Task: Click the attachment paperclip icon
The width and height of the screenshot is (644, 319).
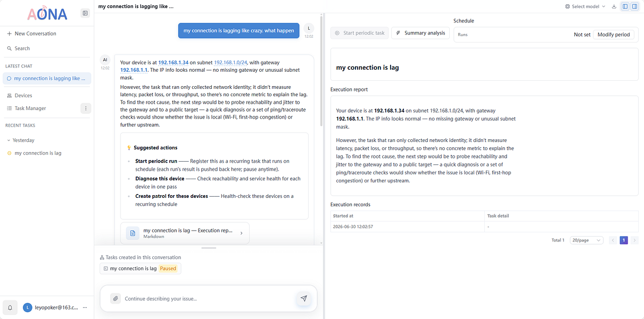Action: coord(115,299)
